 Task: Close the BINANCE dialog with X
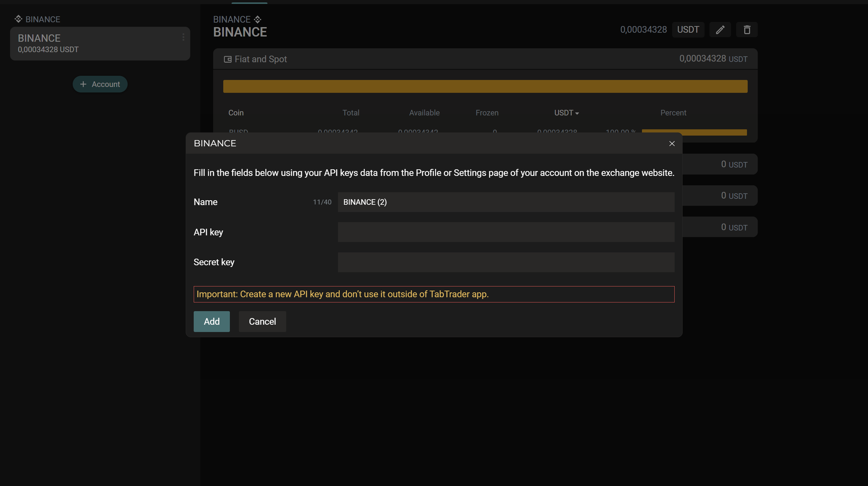tap(672, 144)
